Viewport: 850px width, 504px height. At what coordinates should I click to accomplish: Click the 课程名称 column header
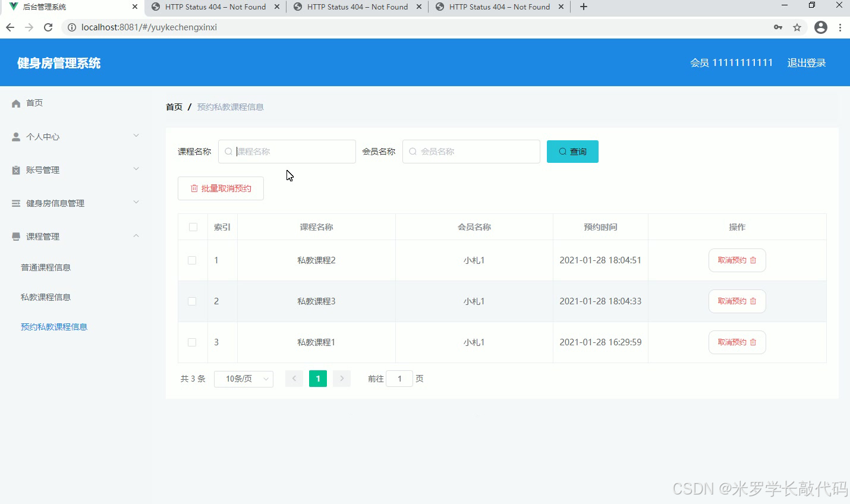pos(316,227)
